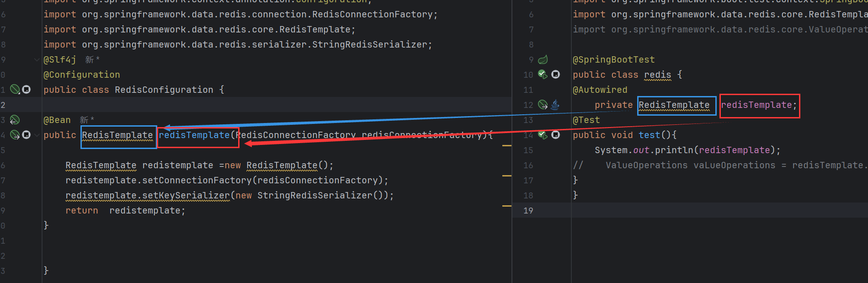
Task: Click the Spring leaf icon beside @SpringBootTest
Action: pos(543,59)
